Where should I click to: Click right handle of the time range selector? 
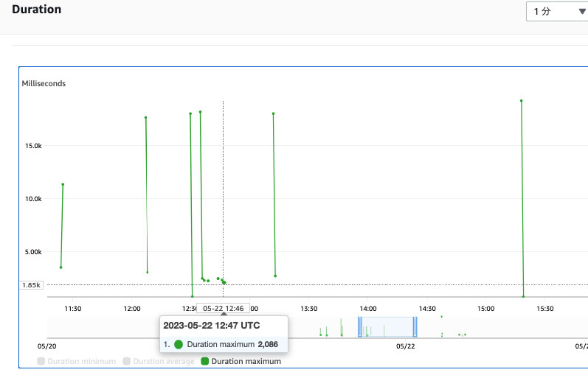click(x=415, y=326)
